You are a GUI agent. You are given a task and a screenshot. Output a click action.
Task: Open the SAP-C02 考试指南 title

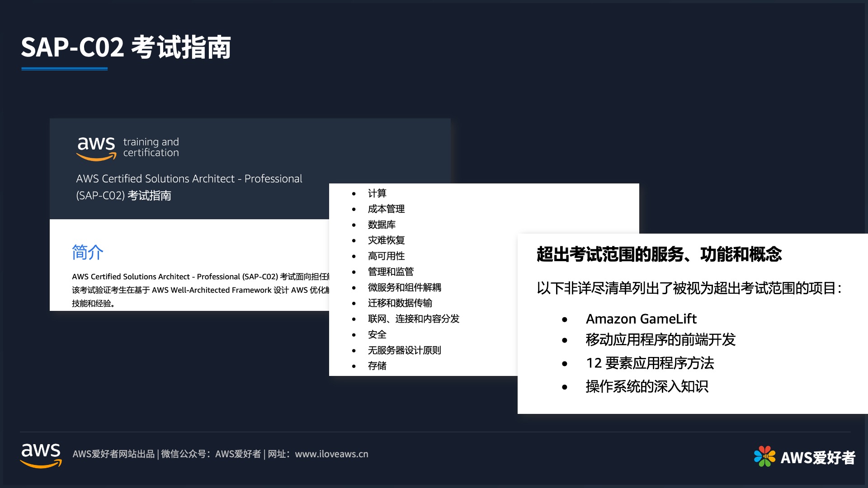click(127, 46)
